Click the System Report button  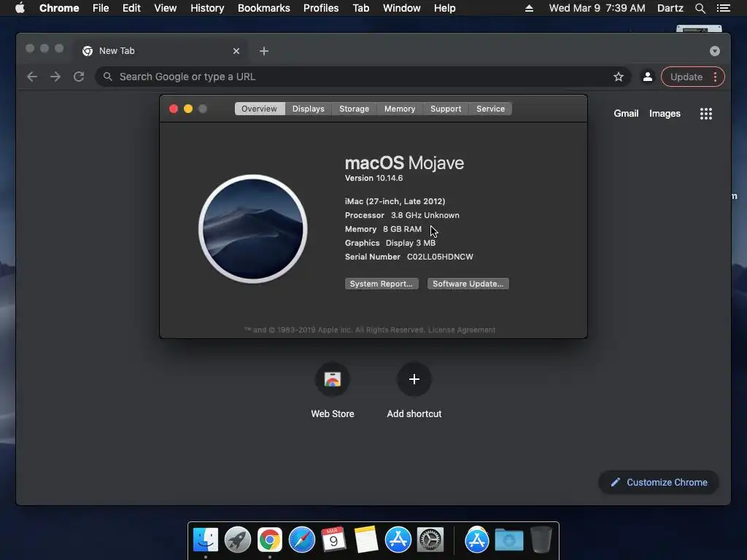tap(382, 284)
